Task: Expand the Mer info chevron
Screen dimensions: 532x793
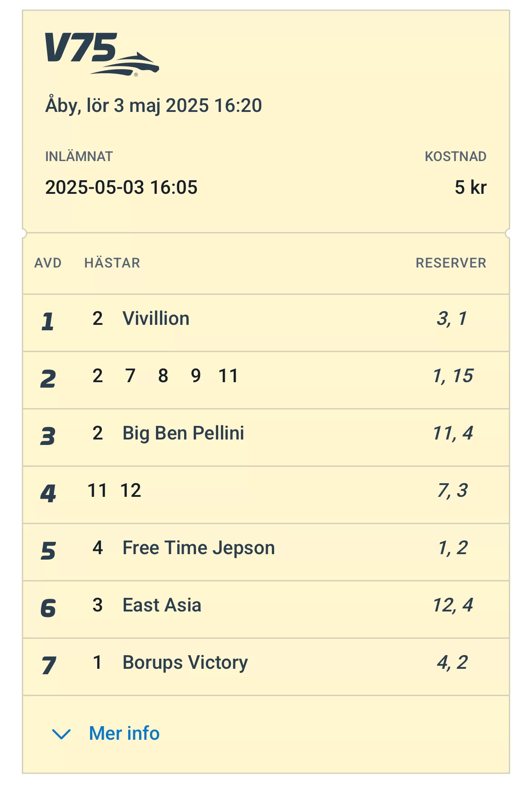Action: [61, 733]
